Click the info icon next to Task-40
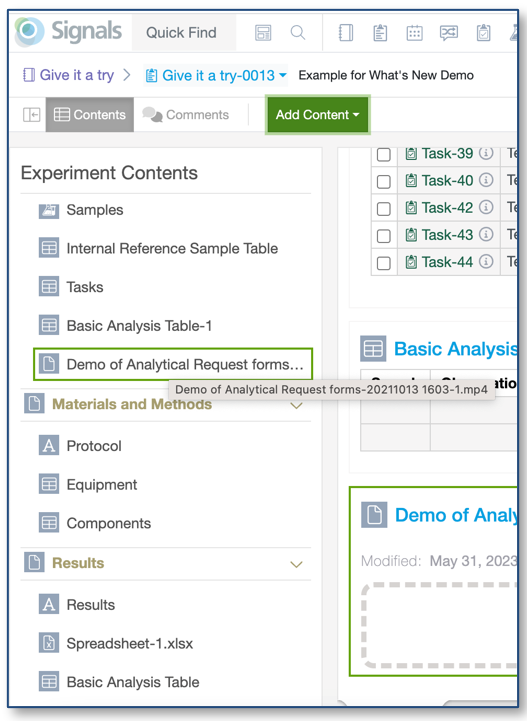Viewport: 527px width, 721px height. coord(486,180)
